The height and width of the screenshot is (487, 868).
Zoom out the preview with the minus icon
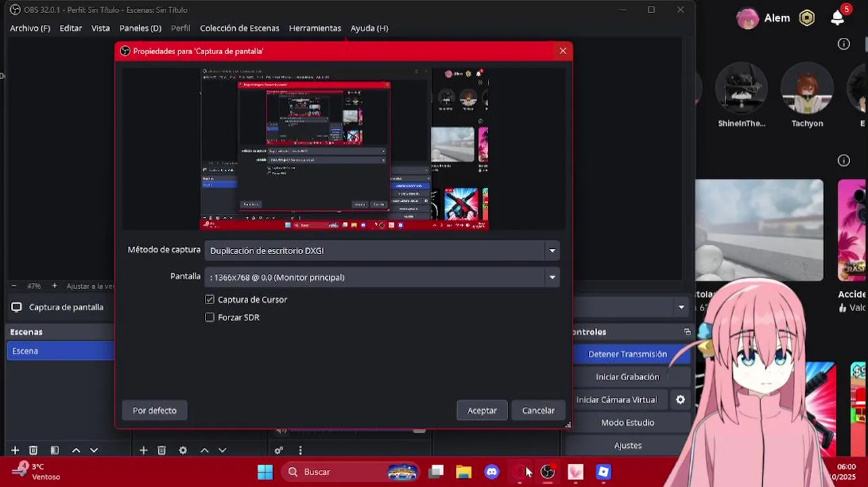(14, 286)
